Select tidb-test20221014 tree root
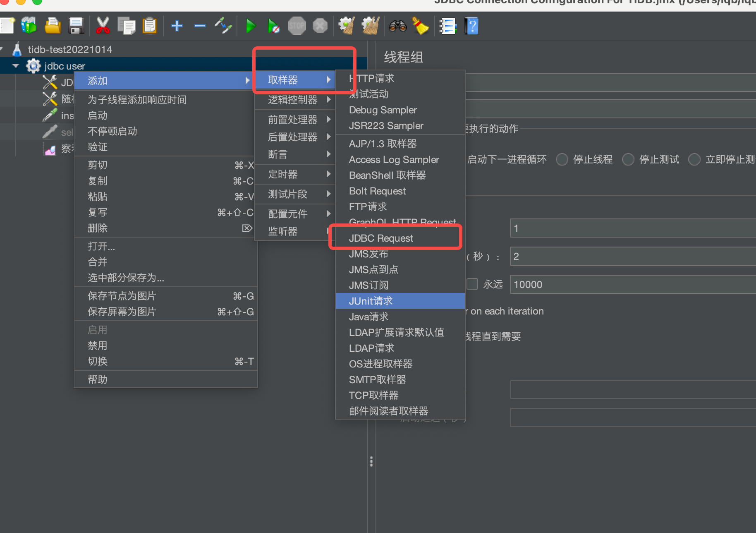756x533 pixels. 70,49
